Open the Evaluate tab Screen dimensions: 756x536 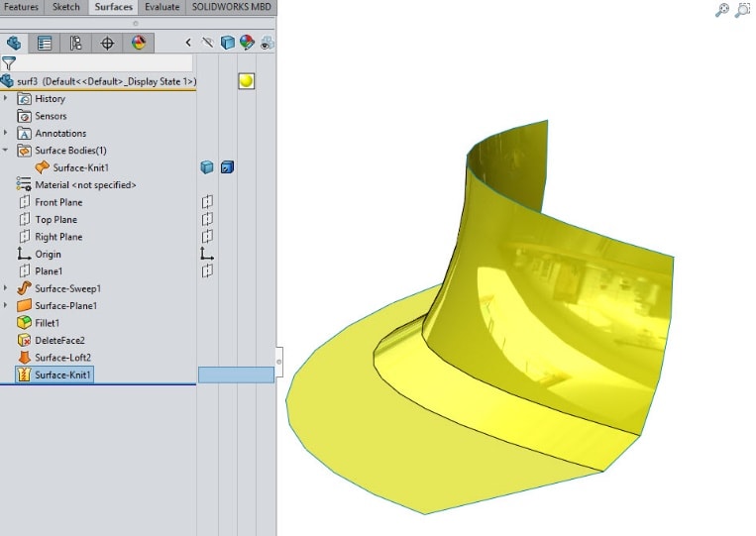[162, 7]
